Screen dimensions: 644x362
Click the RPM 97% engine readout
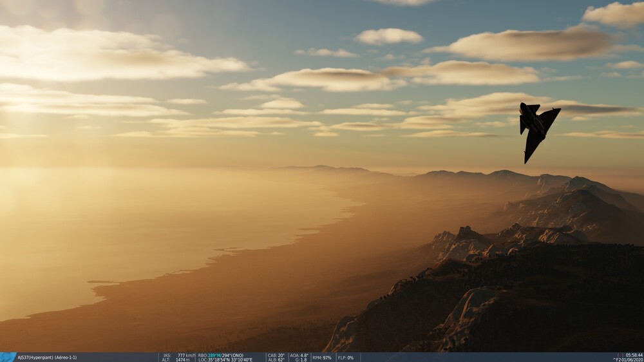click(321, 357)
